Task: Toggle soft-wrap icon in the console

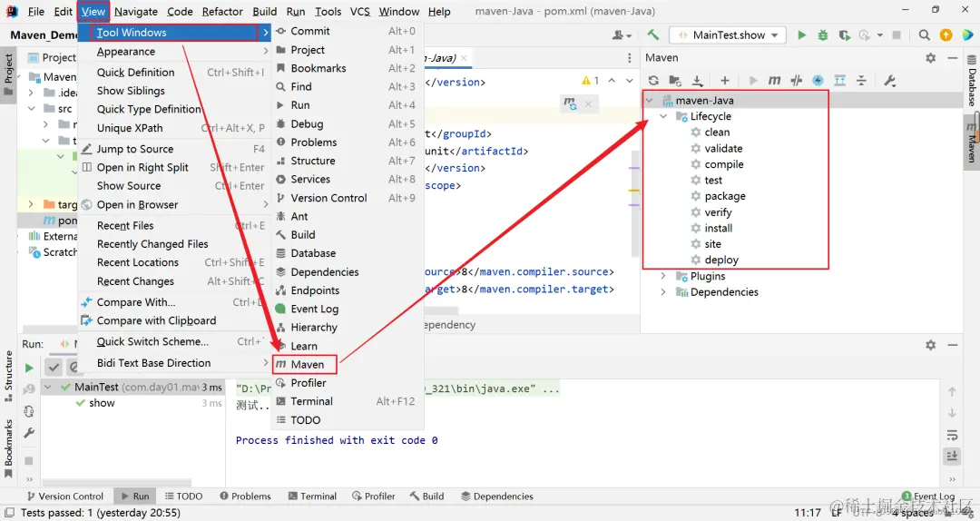Action: point(952,435)
